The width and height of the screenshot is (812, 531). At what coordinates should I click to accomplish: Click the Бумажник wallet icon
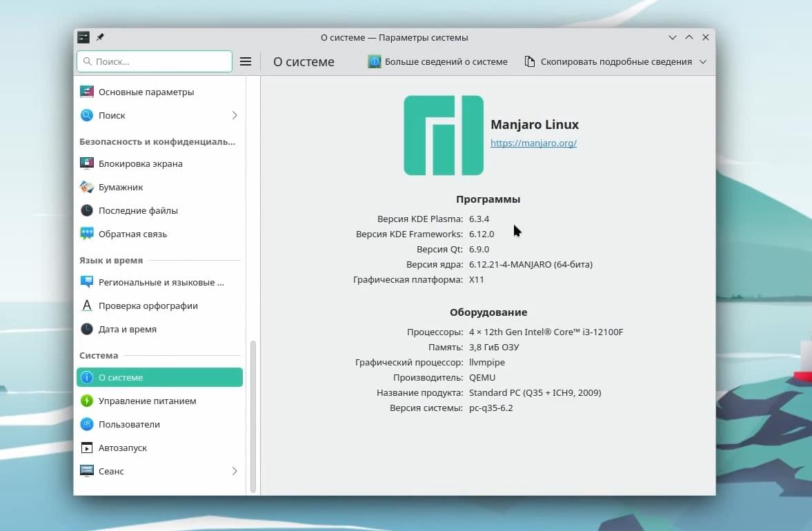(86, 187)
